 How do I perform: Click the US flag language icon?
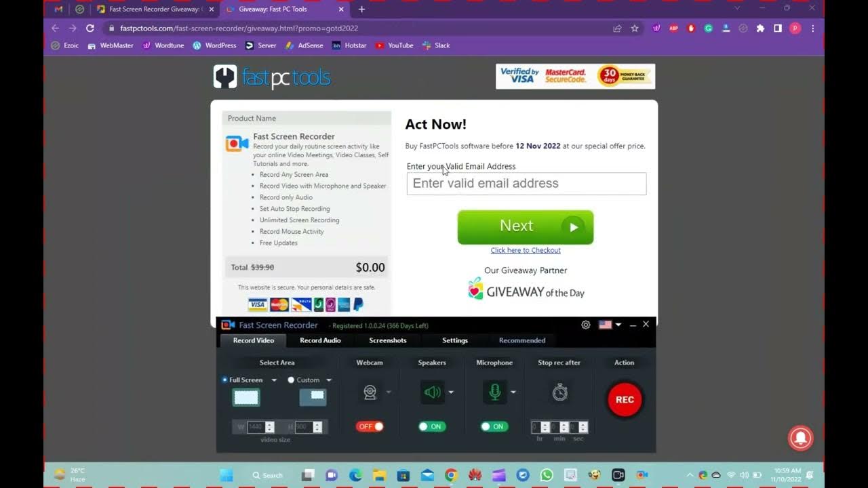(606, 325)
